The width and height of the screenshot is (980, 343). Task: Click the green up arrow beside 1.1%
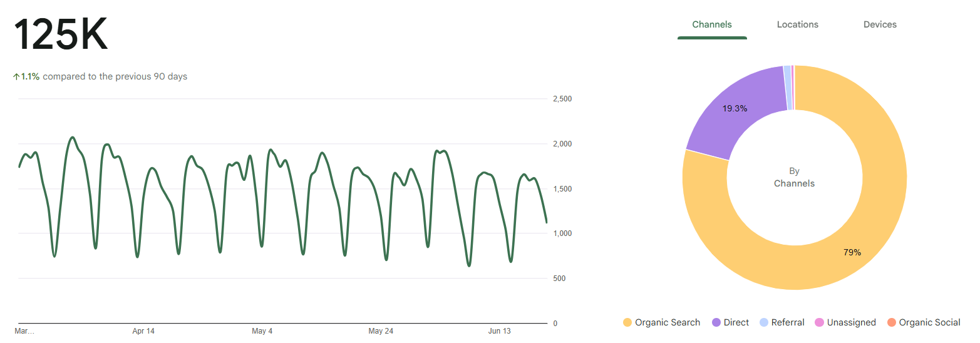(16, 77)
